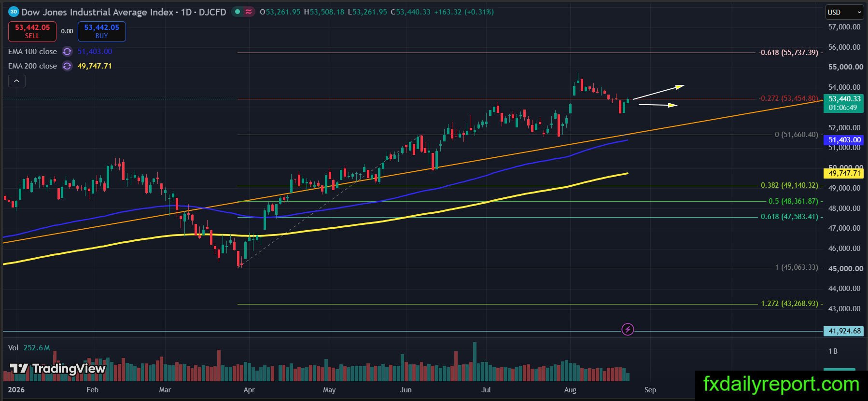Viewport: 868px width, 401px height.
Task: Click EMA 100 legend value 51,403.00
Action: (95, 52)
